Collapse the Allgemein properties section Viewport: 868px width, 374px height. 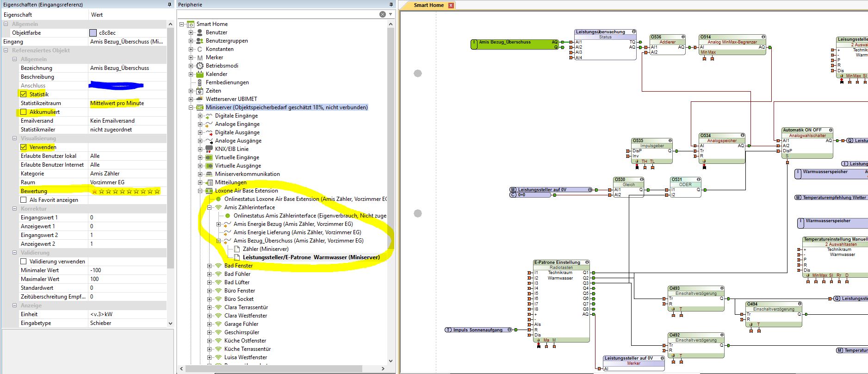(6, 24)
